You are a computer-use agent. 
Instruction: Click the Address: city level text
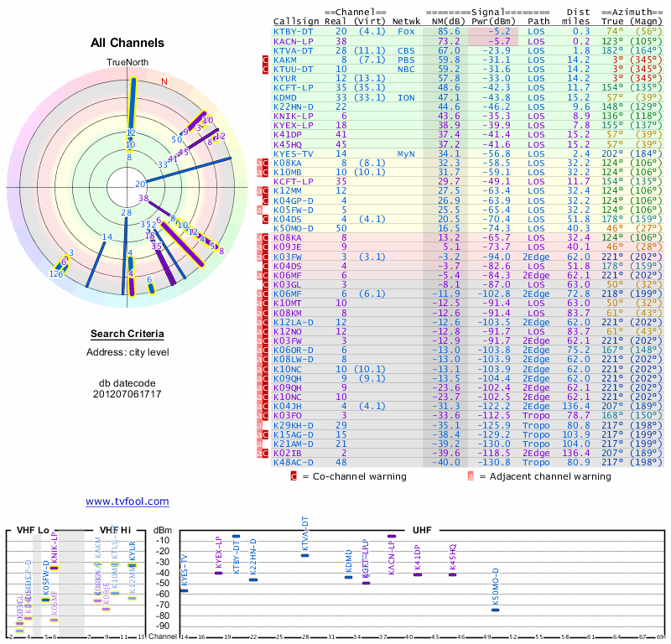coord(127,352)
